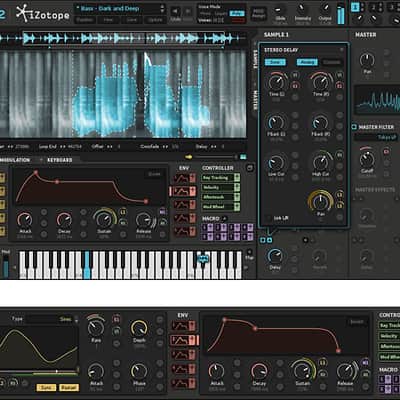Click Zoom button in upper envelope display
Screen dimensions: 400x400
coord(154,174)
